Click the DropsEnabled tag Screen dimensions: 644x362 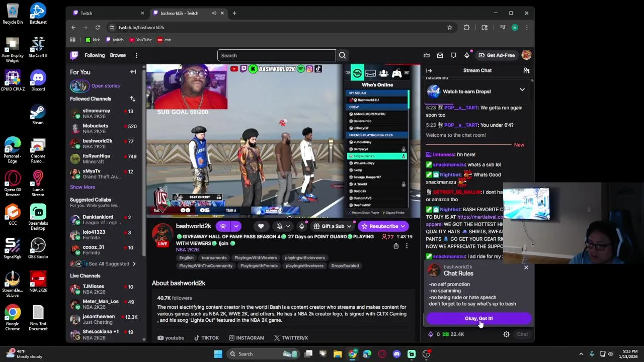(345, 265)
